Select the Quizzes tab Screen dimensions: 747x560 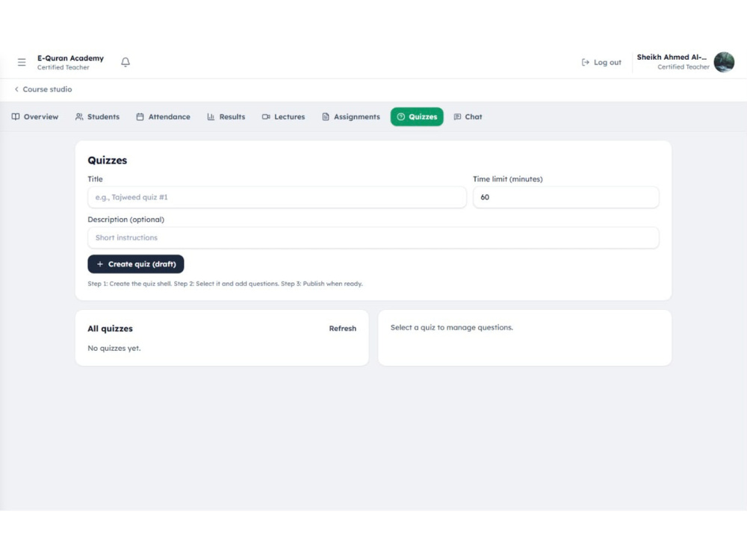click(x=417, y=116)
